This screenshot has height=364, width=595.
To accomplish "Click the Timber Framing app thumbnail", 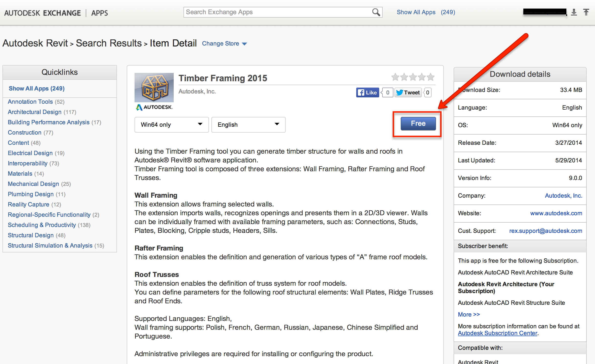I will pyautogui.click(x=154, y=87).
